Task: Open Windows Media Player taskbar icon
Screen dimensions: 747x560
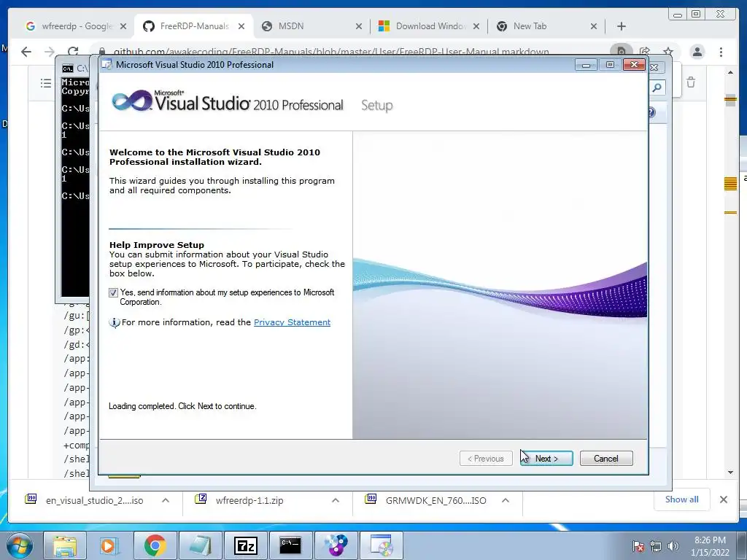Action: [109, 545]
